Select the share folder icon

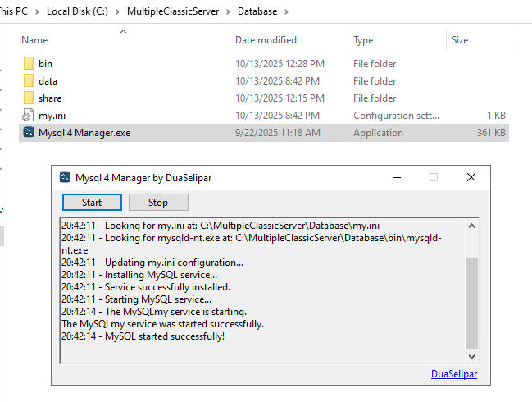tap(29, 98)
